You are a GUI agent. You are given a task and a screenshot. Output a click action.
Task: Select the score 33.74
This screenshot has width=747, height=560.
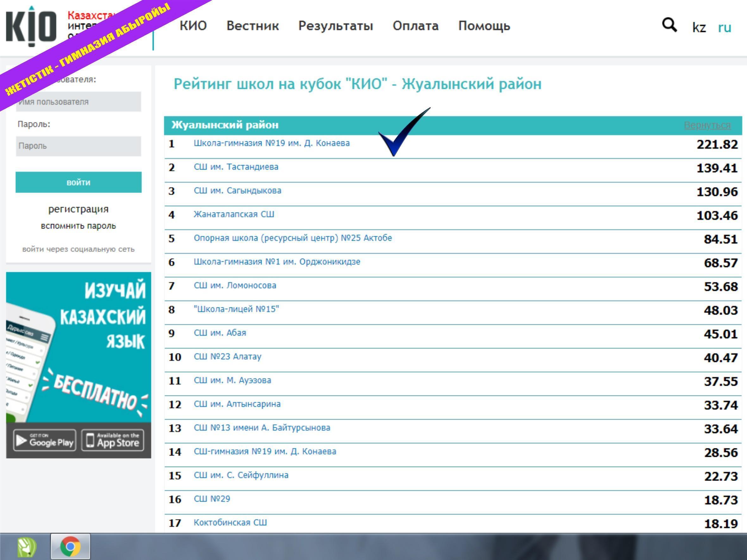pos(721,405)
